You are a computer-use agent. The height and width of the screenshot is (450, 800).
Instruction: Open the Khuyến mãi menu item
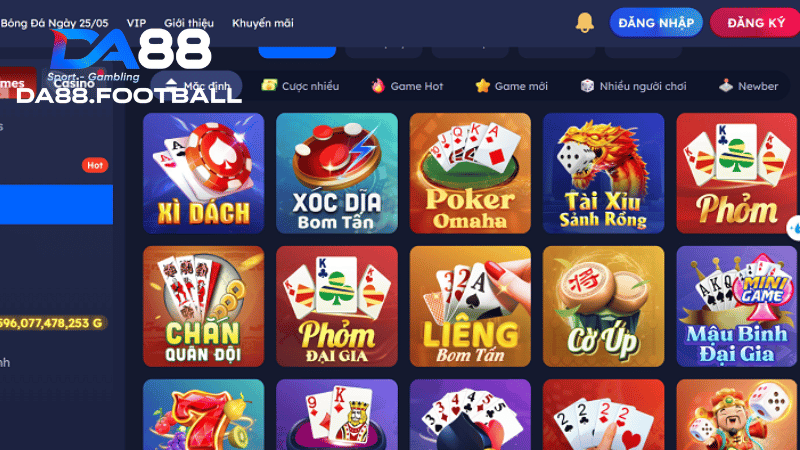263,23
